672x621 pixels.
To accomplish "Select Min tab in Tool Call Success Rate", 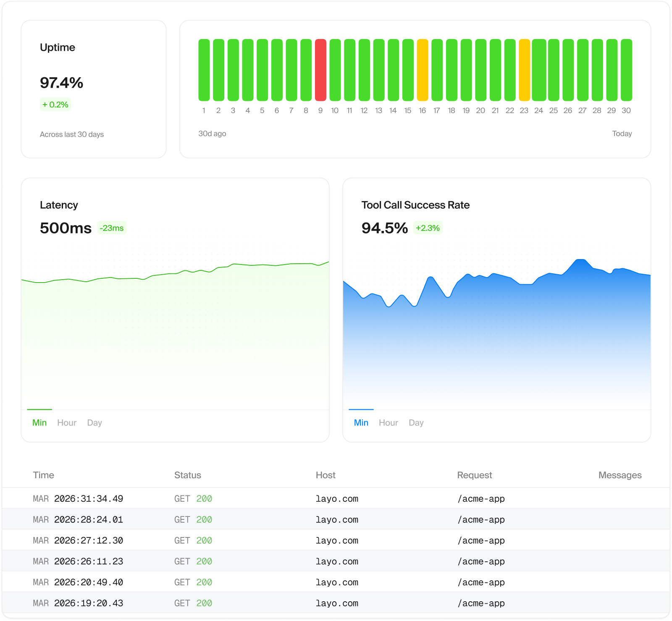I will (x=361, y=423).
